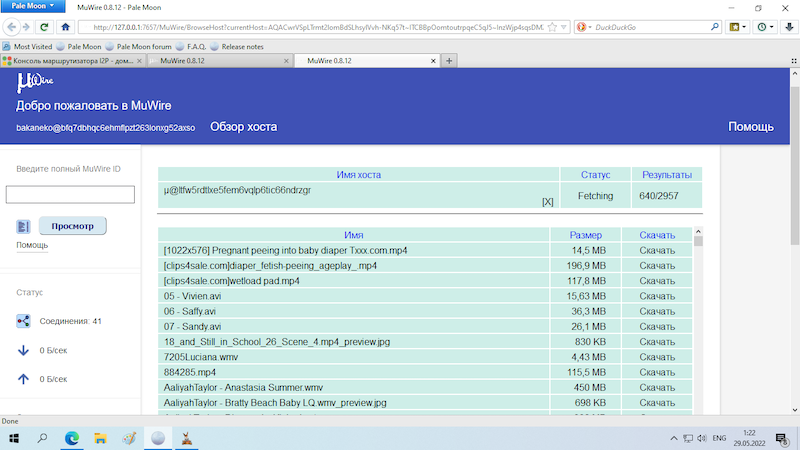Viewport: 800px width, 450px height.
Task: Click the connections status icon
Action: pyautogui.click(x=24, y=321)
